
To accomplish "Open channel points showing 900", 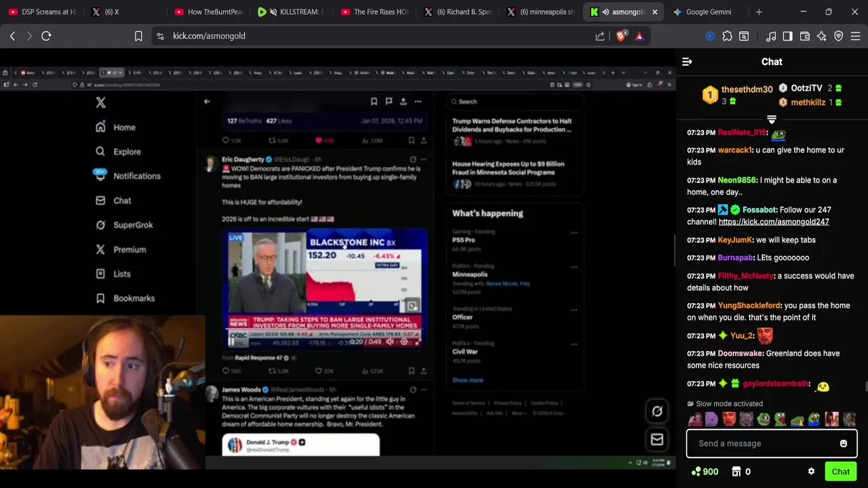I will click(x=705, y=472).
